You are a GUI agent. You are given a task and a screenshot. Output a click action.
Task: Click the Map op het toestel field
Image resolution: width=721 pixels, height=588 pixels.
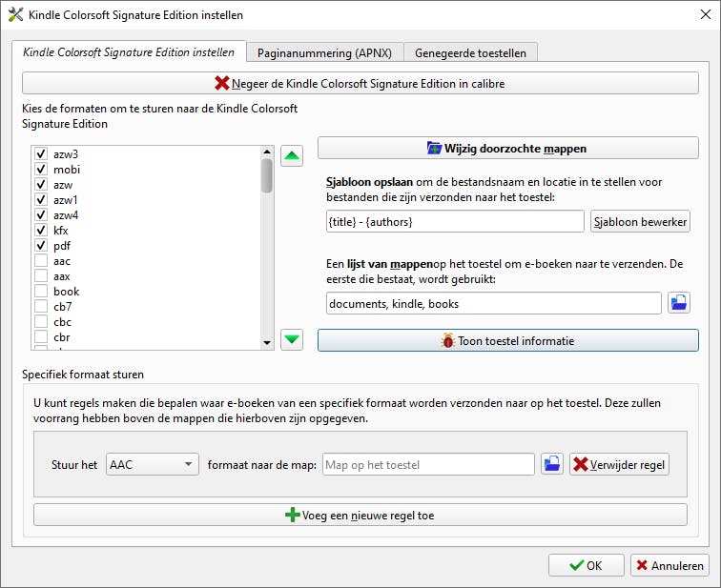(x=428, y=464)
